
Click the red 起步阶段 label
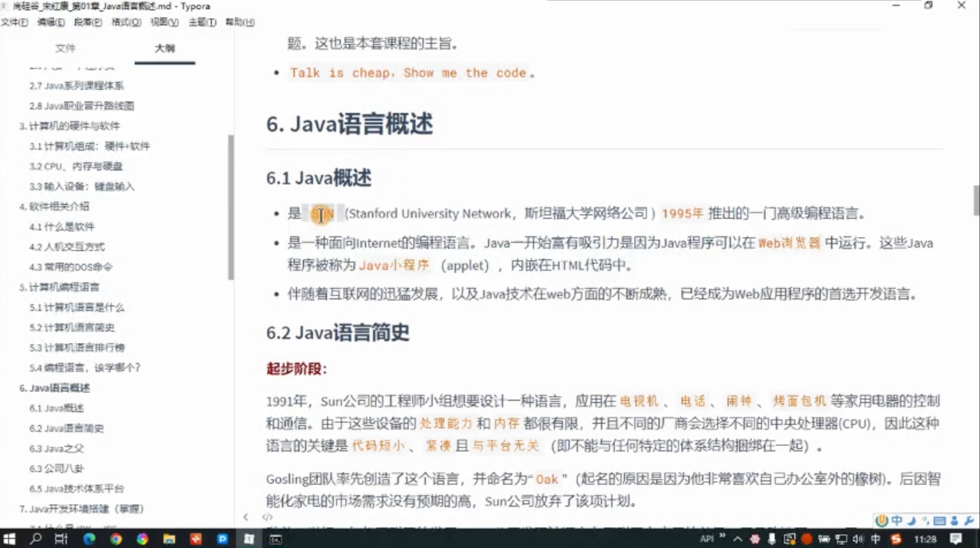click(296, 369)
